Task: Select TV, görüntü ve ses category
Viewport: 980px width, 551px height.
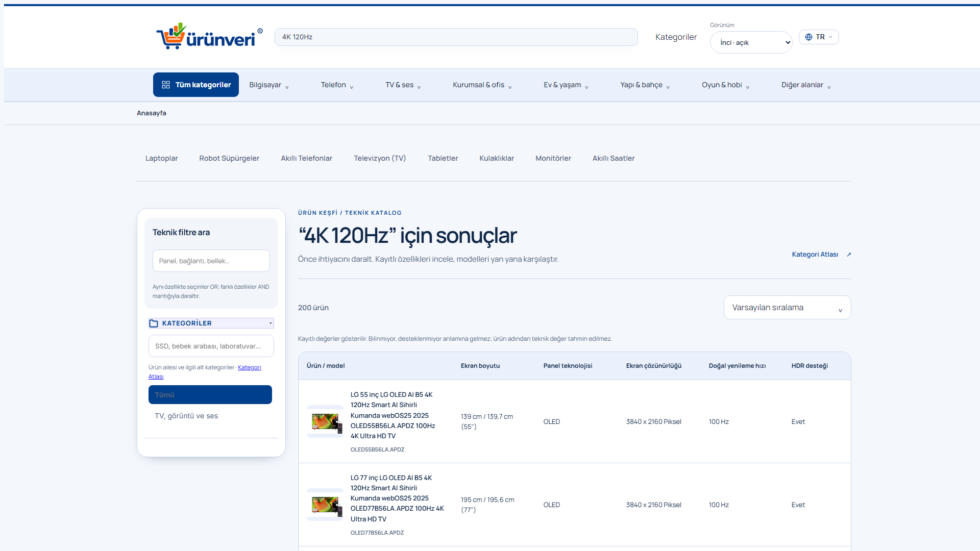Action: (x=210, y=416)
